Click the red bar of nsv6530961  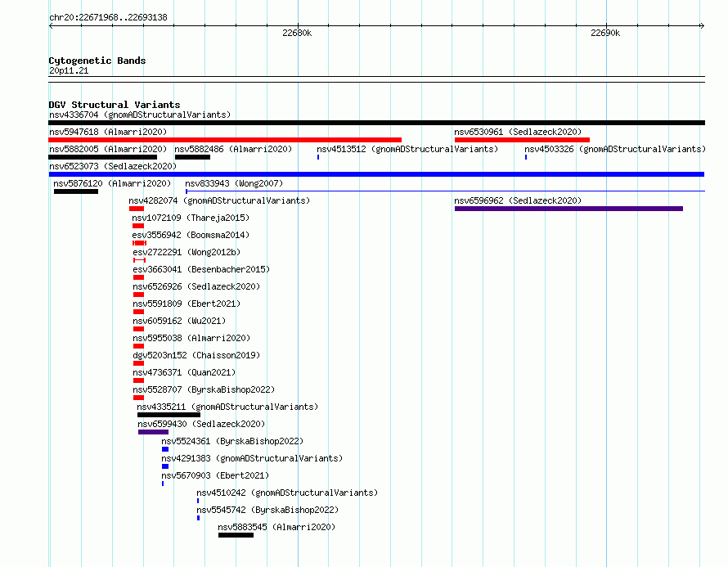click(523, 140)
